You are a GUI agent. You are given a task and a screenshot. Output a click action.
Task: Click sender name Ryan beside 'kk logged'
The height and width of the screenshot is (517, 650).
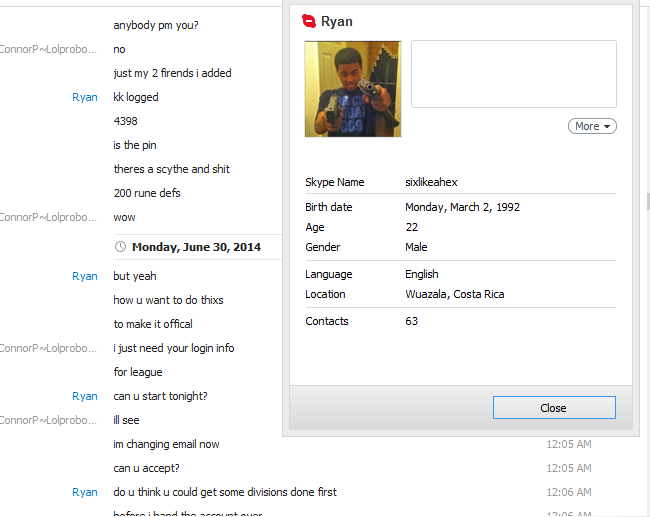85,97
